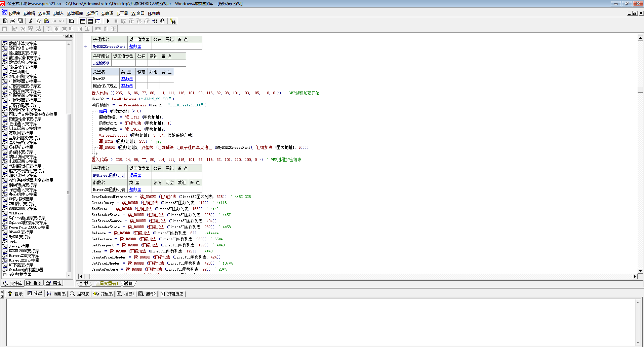Viewport: 644px width, 347px height.
Task: Open the 数据库 menu
Action: pos(75,13)
